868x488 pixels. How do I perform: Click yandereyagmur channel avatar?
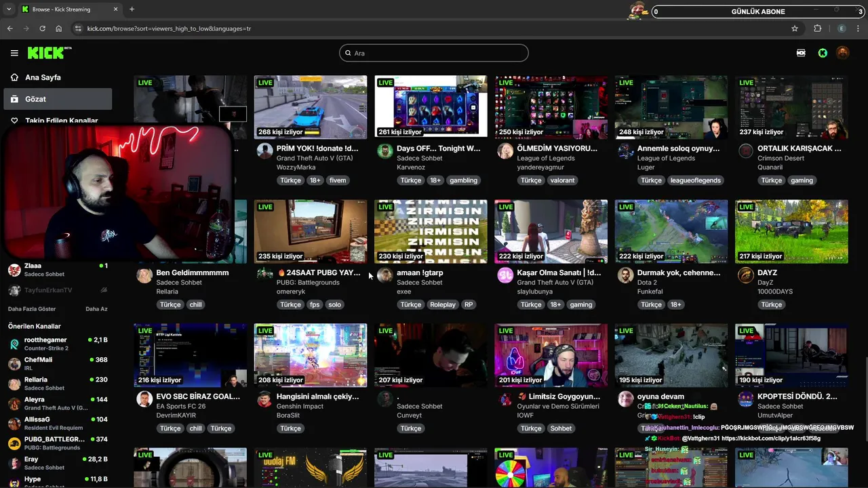point(505,150)
